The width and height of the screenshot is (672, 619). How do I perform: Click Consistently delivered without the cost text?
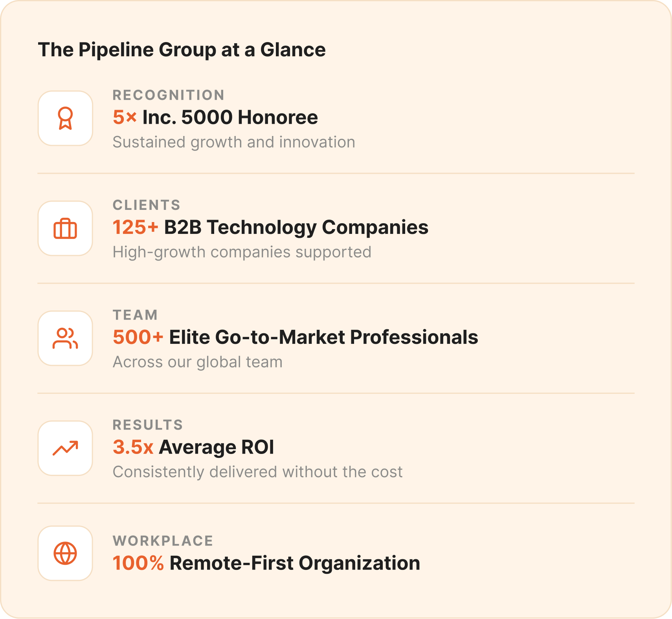pyautogui.click(x=258, y=472)
